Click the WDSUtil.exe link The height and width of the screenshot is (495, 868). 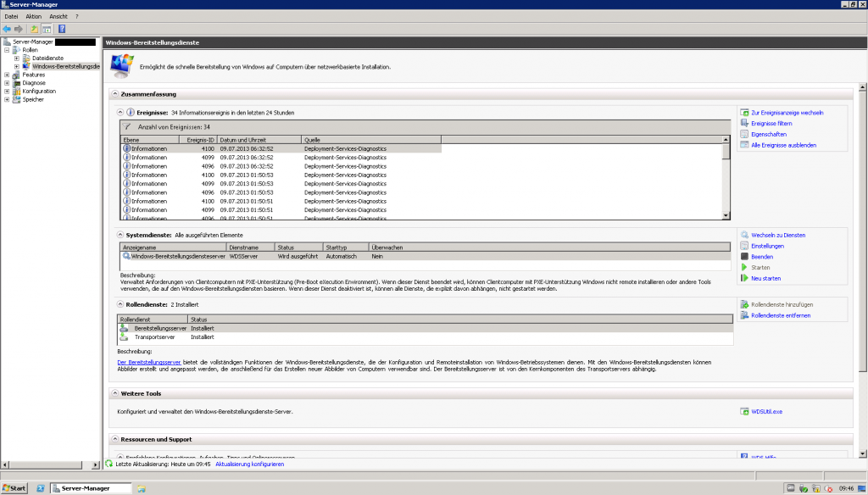[x=766, y=411]
